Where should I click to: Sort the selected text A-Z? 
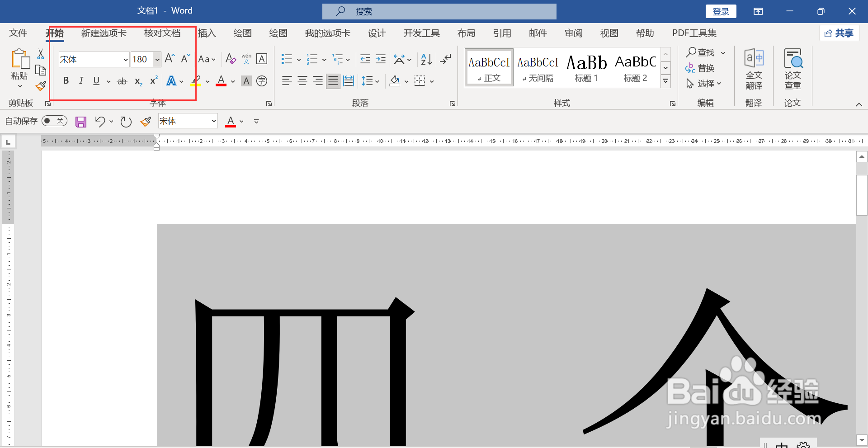tap(426, 59)
